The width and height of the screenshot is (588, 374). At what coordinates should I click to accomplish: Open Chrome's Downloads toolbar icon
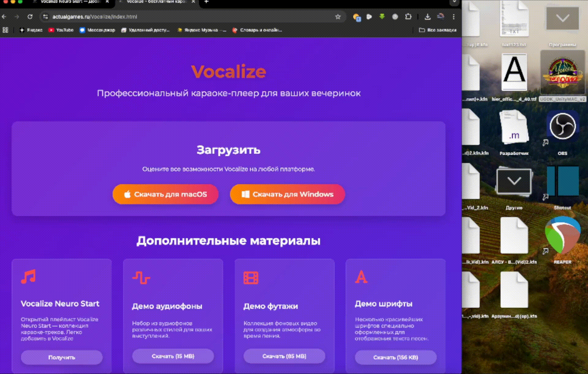pos(427,17)
